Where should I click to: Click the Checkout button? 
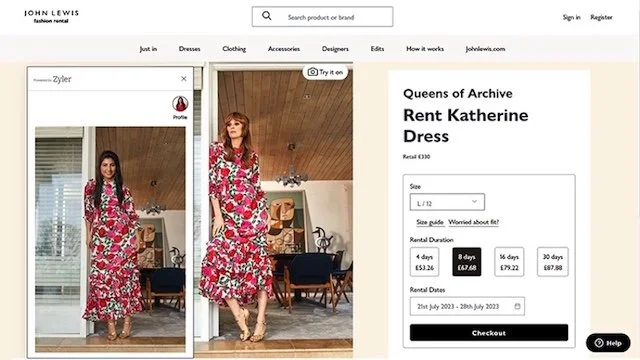pyautogui.click(x=489, y=333)
